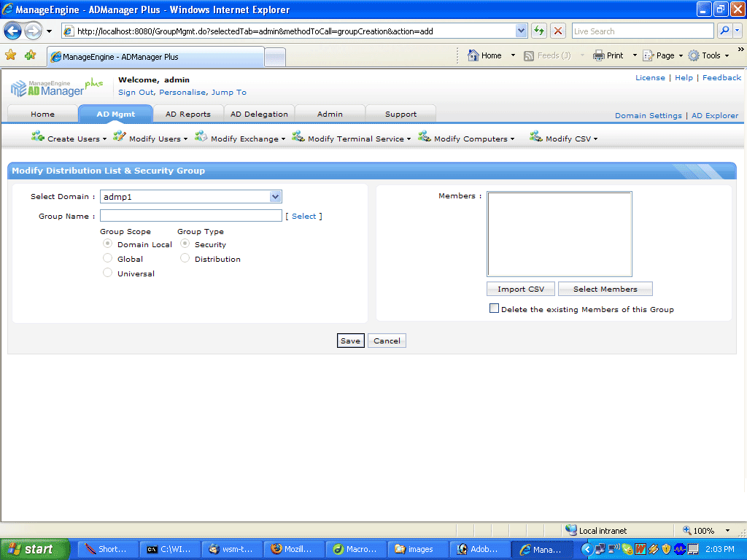The width and height of the screenshot is (747, 560).
Task: Click the Select Members button
Action: pos(605,289)
